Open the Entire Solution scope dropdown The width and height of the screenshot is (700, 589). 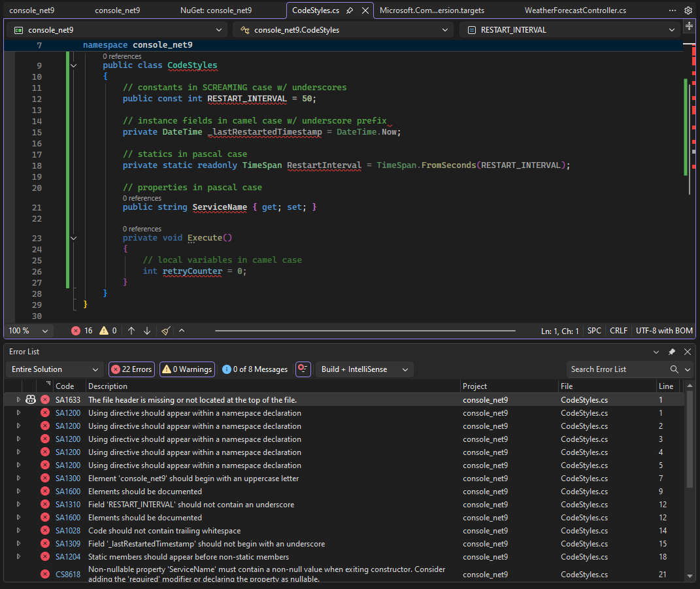click(x=54, y=369)
